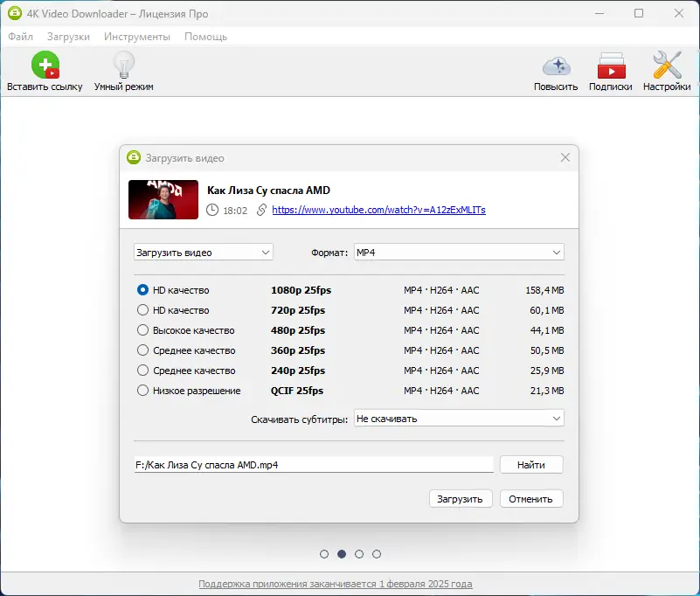Go to the fourth page indicator dot
This screenshot has width=700, height=596.
(x=377, y=554)
